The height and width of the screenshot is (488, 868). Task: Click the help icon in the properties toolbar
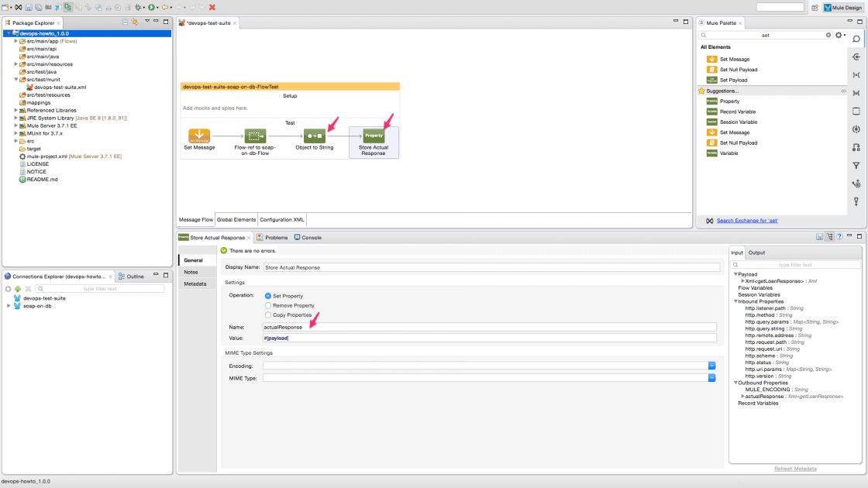pos(841,237)
